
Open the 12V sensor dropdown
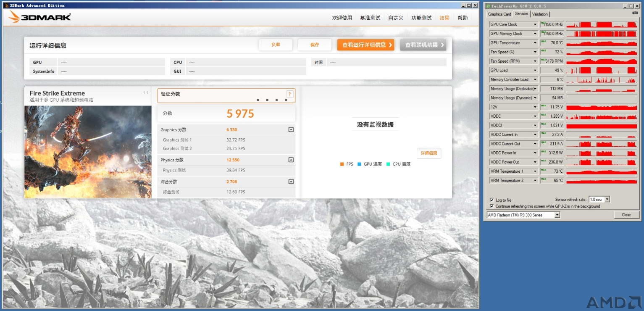pos(535,107)
